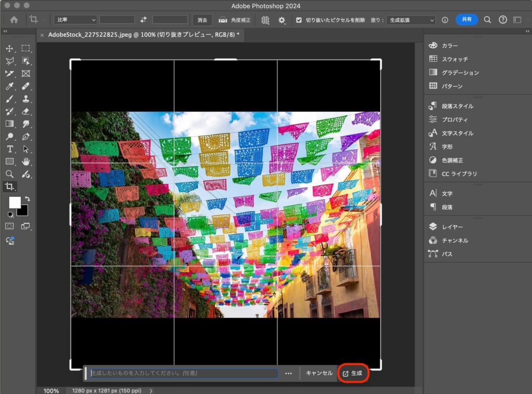The image size is (532, 394).
Task: Choose the Brush tool
Action: (9, 99)
